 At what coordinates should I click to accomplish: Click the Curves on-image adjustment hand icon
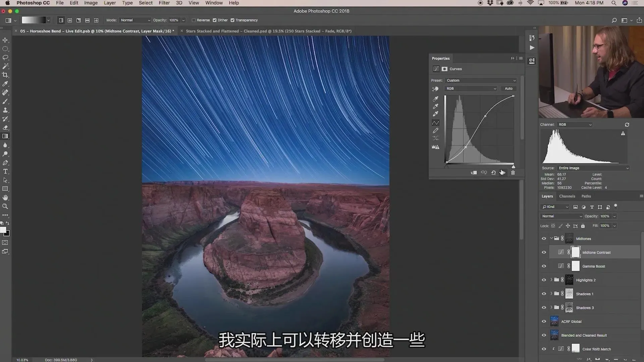pos(435,89)
